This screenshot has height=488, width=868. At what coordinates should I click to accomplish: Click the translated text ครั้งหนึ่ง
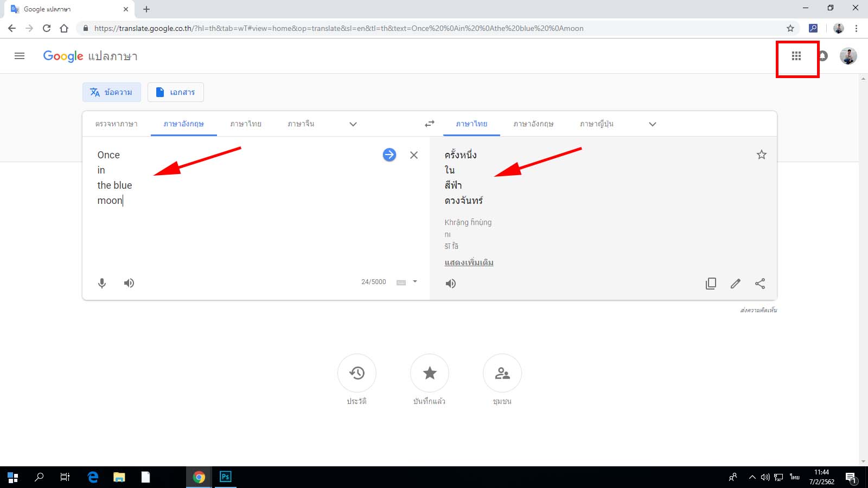click(x=461, y=155)
